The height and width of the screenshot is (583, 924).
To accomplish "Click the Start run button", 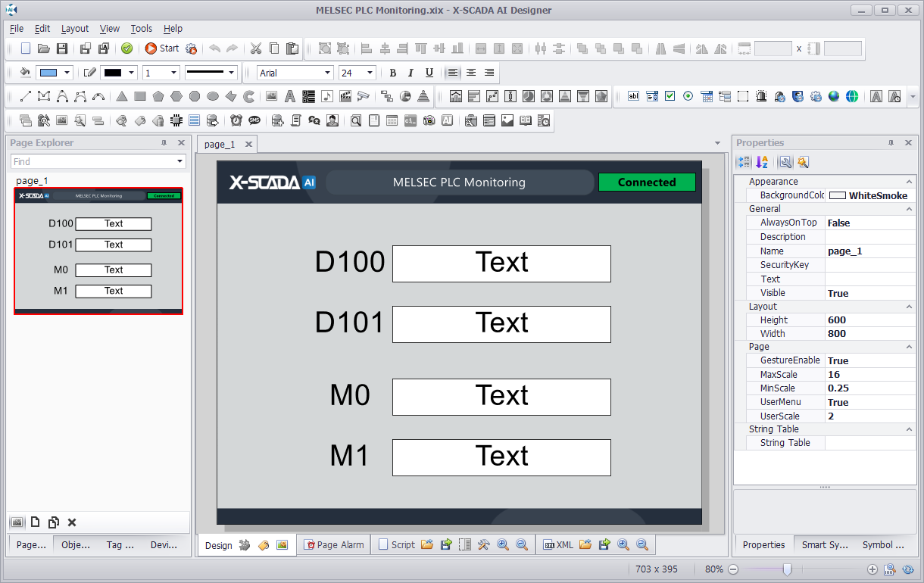I will [x=162, y=48].
